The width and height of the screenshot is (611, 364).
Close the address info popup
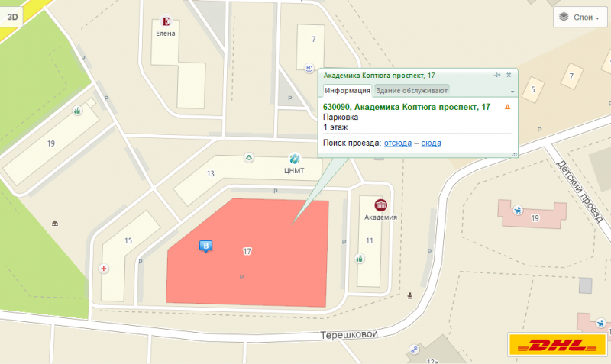(509, 75)
